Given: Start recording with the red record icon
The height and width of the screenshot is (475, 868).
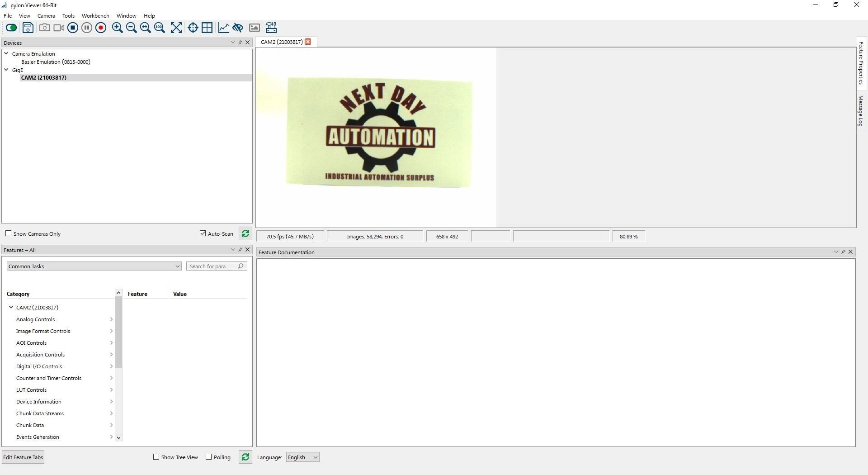Looking at the screenshot, I should pos(101,28).
